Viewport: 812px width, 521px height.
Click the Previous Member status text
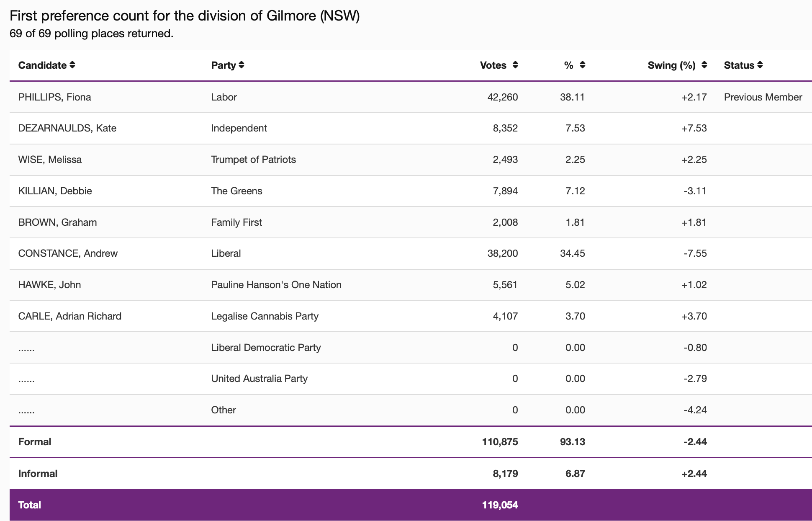click(x=763, y=97)
